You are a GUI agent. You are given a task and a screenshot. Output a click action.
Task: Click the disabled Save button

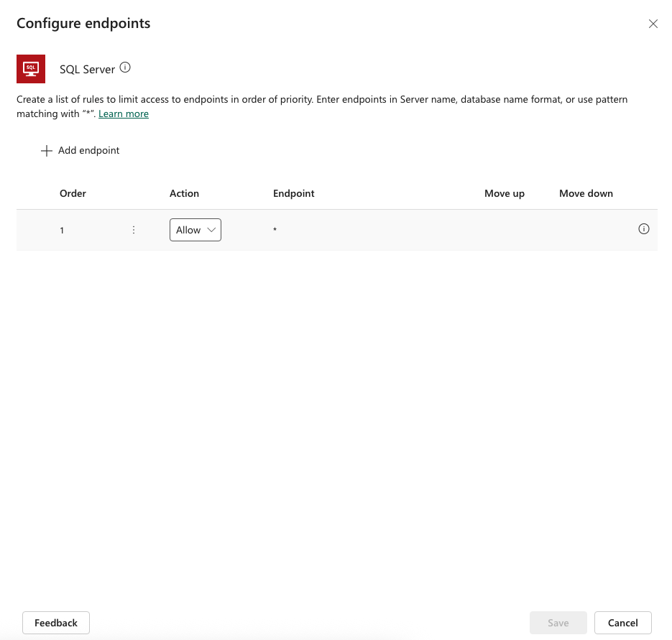click(558, 622)
